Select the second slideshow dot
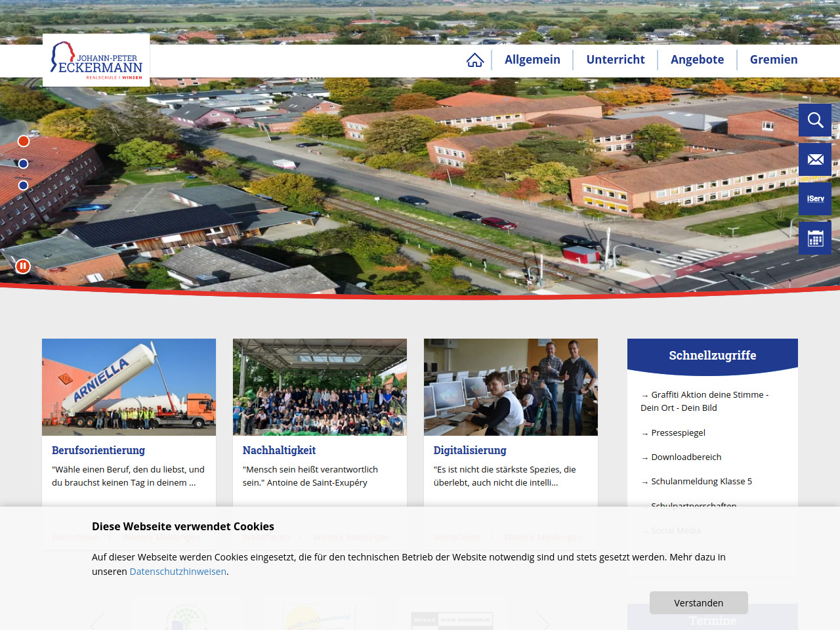Viewport: 840px width, 630px height. click(x=24, y=163)
